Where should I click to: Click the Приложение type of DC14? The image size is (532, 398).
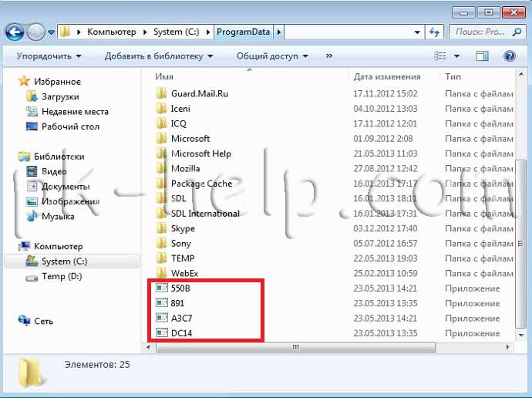tap(473, 333)
